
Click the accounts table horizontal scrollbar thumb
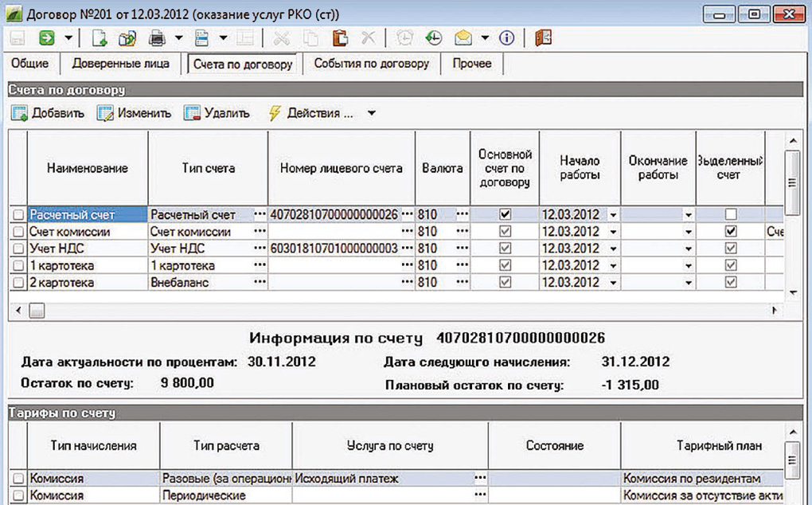tap(37, 311)
